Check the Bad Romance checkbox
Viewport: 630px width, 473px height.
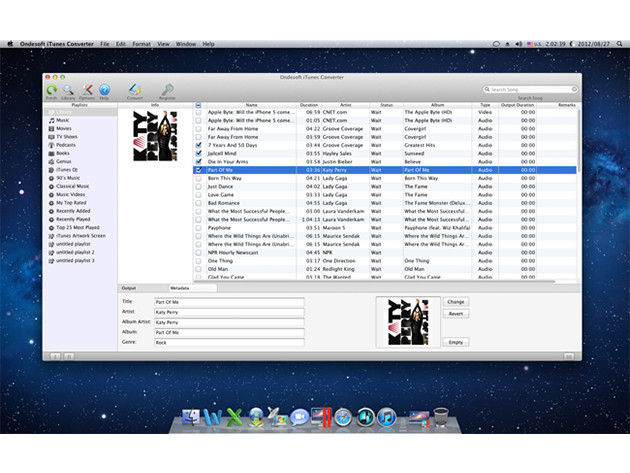pyautogui.click(x=198, y=203)
